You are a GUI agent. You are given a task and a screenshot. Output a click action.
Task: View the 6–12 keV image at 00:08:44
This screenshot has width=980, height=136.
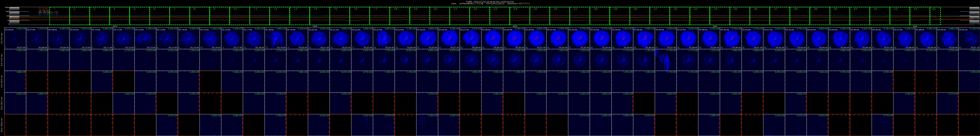(59, 60)
